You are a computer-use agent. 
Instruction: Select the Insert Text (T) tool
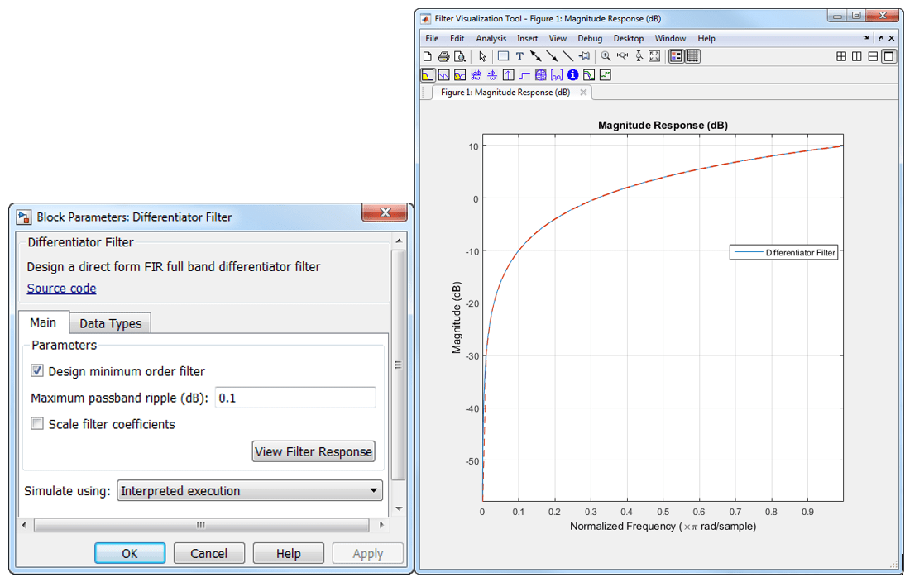point(519,56)
